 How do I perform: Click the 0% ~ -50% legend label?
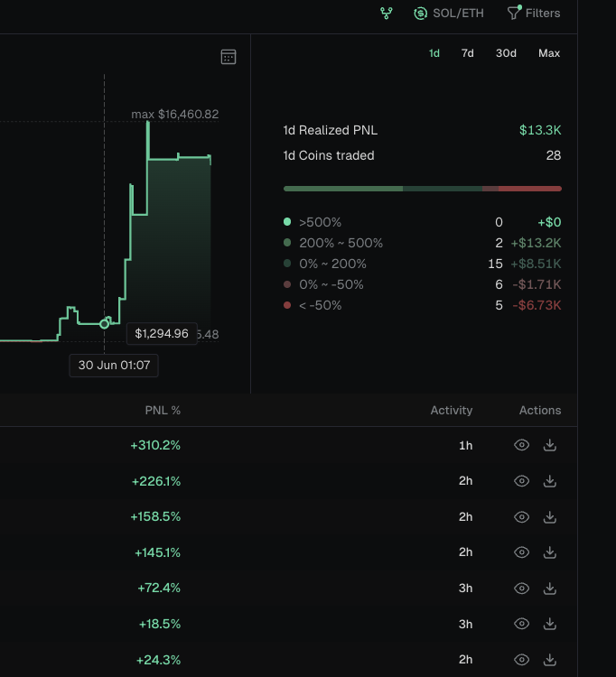331,284
